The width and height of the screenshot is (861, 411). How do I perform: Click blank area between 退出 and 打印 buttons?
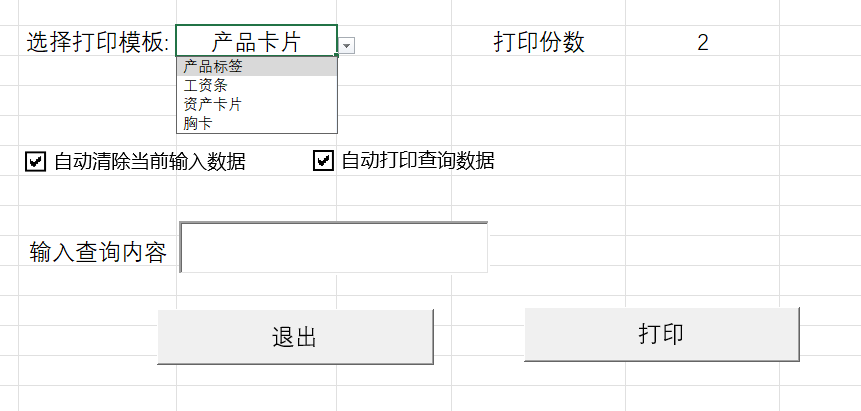tap(479, 336)
